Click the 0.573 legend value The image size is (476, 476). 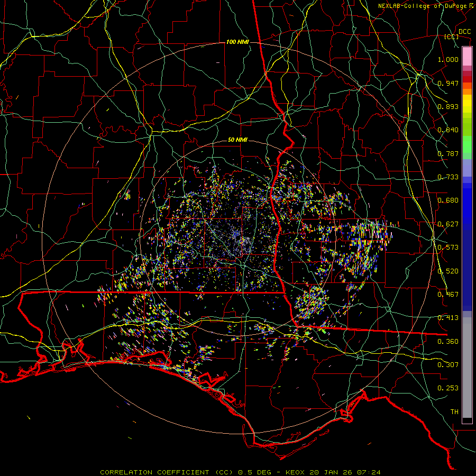pyautogui.click(x=448, y=248)
